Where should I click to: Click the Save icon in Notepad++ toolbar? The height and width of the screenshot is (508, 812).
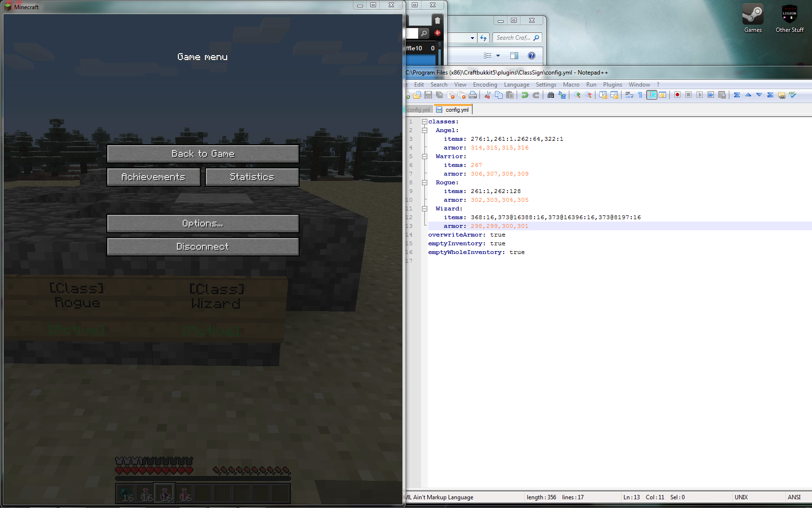click(428, 95)
